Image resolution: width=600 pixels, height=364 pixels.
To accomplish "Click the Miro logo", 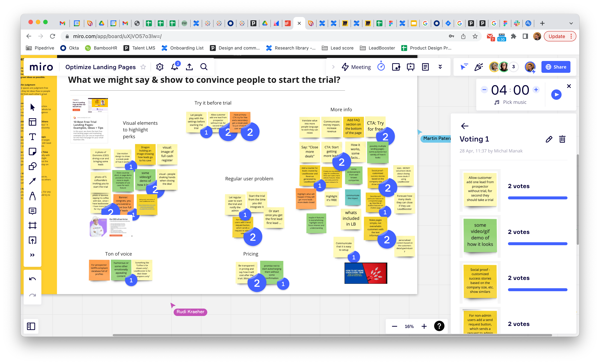I will point(41,67).
